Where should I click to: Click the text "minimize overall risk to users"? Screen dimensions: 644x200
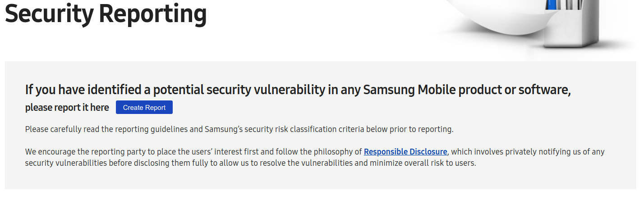tap(423, 163)
